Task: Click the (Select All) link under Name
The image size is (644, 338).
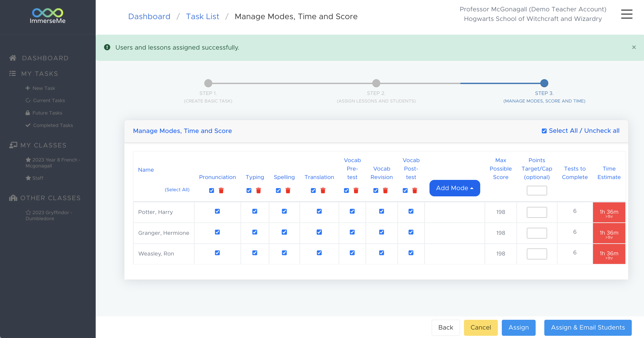Action: (x=177, y=190)
